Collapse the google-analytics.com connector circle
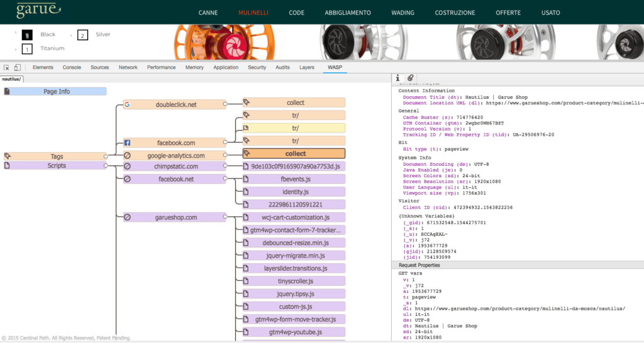The height and width of the screenshot is (343, 644). pos(225,155)
